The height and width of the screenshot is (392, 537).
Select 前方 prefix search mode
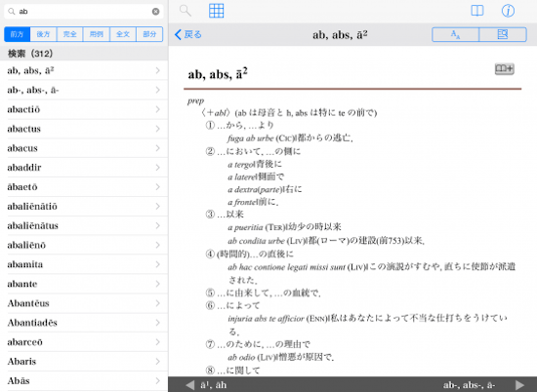pyautogui.click(x=18, y=34)
